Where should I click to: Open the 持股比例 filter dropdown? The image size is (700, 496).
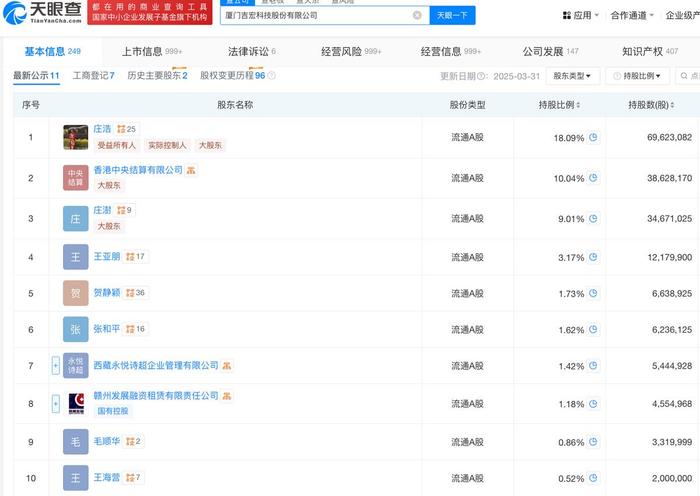tap(638, 76)
